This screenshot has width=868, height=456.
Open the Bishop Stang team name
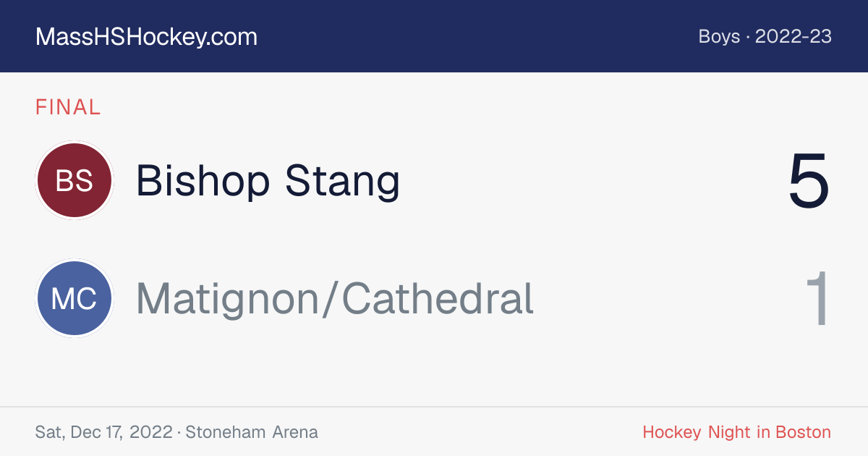[x=268, y=181]
